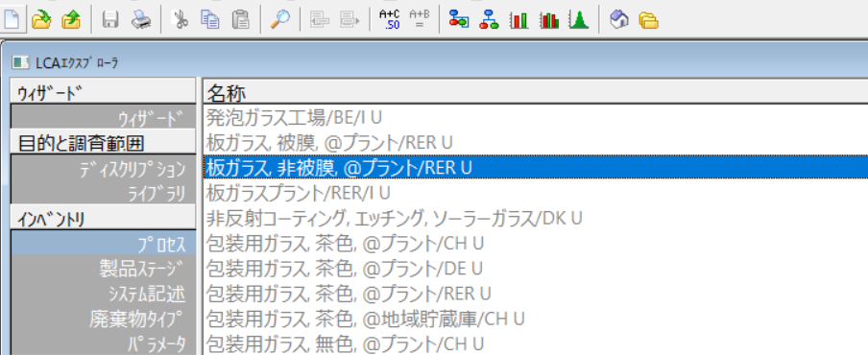Select row 包装用ガラス, 茶色, @プラント/RER U
868x355 pixels.
pyautogui.click(x=536, y=293)
